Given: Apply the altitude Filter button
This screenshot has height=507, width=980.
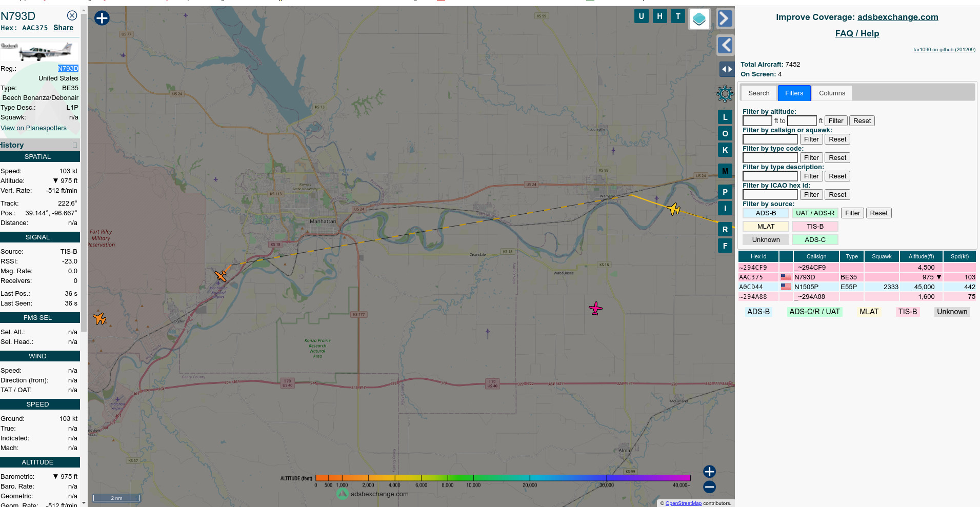Looking at the screenshot, I should click(x=835, y=121).
